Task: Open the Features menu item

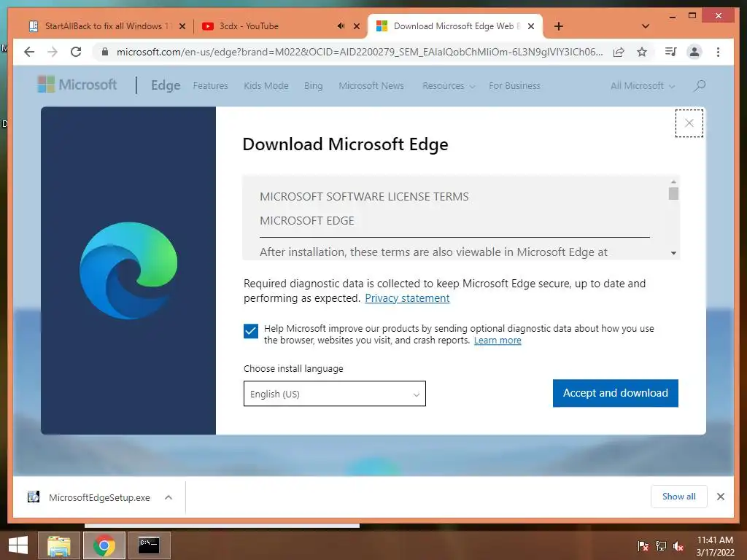Action: click(x=210, y=86)
